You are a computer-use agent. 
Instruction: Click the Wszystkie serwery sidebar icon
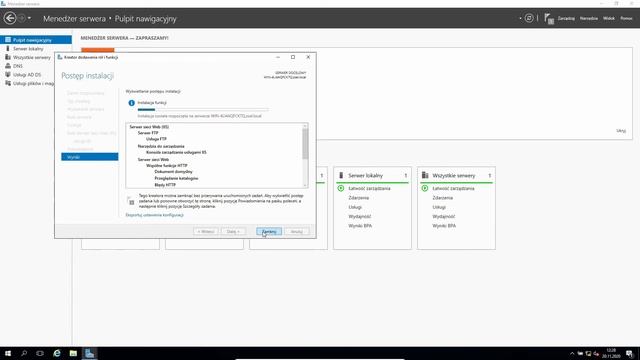(x=8, y=57)
